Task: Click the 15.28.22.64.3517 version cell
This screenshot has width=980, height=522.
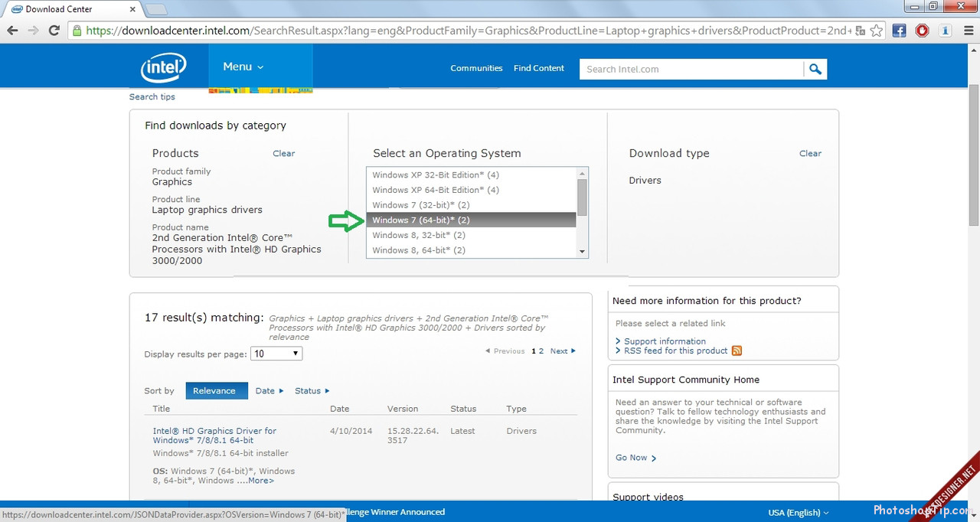Action: click(413, 436)
